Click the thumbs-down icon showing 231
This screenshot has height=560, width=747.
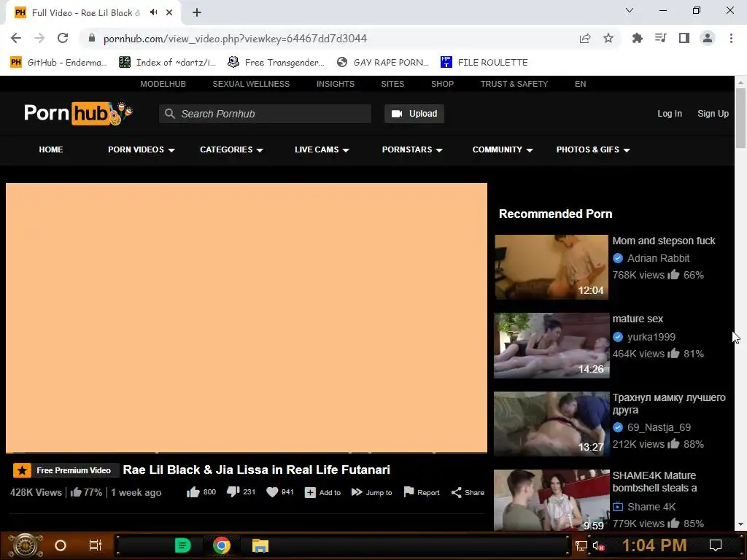[x=233, y=492]
